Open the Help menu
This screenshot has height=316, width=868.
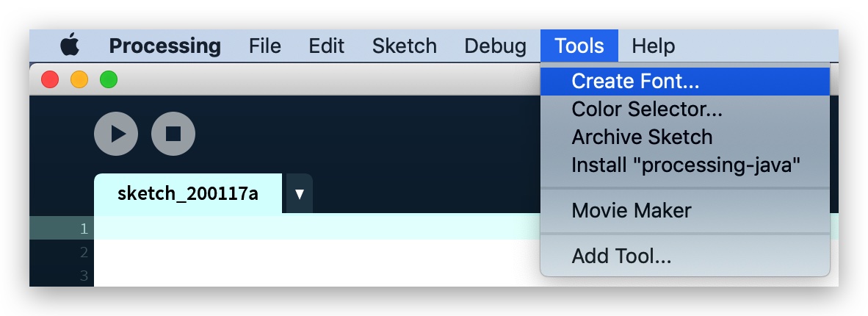tap(654, 46)
